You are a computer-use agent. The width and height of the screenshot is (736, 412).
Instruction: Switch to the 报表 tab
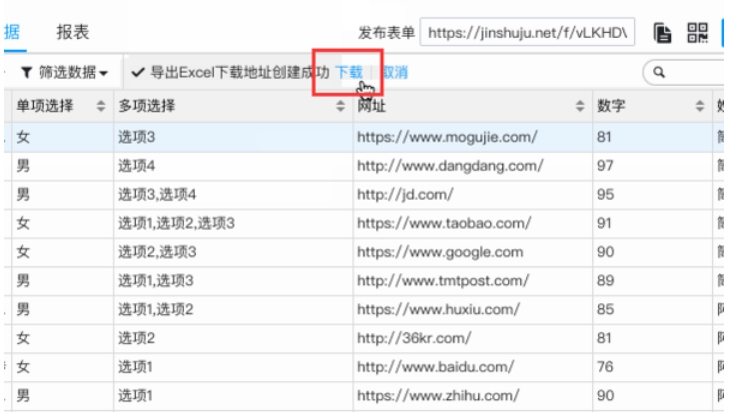coord(72,32)
